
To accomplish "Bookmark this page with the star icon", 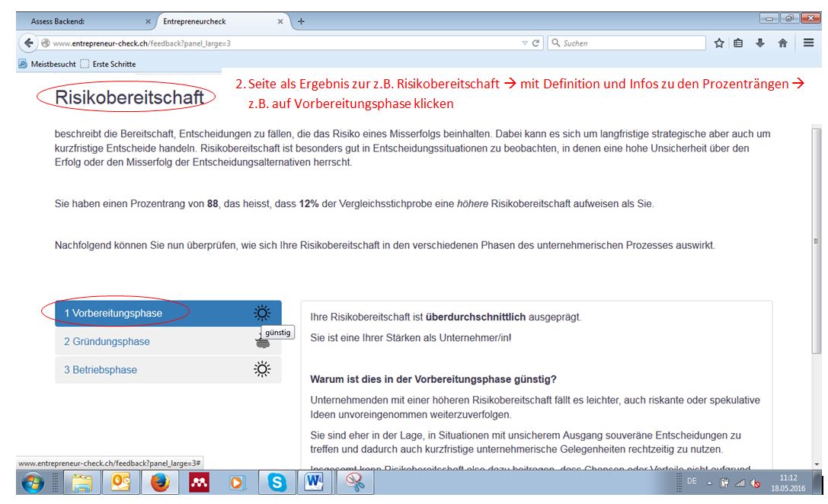I will click(x=718, y=43).
